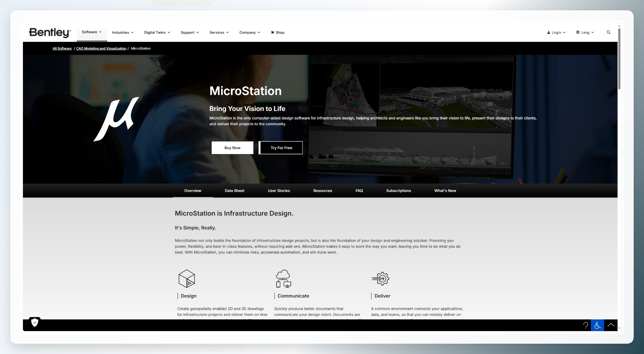This screenshot has width=644, height=354.
Task: Expand the Digital Twins menu
Action: pos(157,33)
